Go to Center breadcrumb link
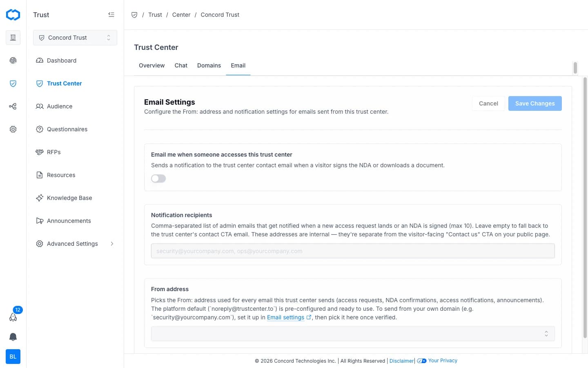588x368 pixels. tap(181, 15)
